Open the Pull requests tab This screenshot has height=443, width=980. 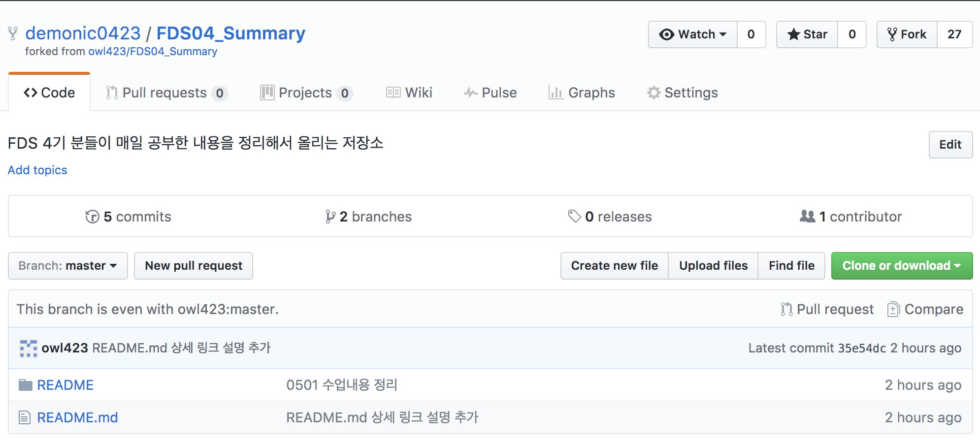[166, 93]
